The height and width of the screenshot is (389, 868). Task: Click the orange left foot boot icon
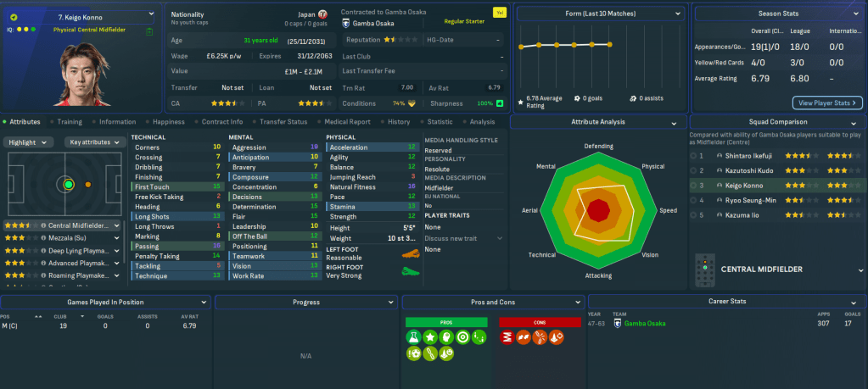point(411,253)
